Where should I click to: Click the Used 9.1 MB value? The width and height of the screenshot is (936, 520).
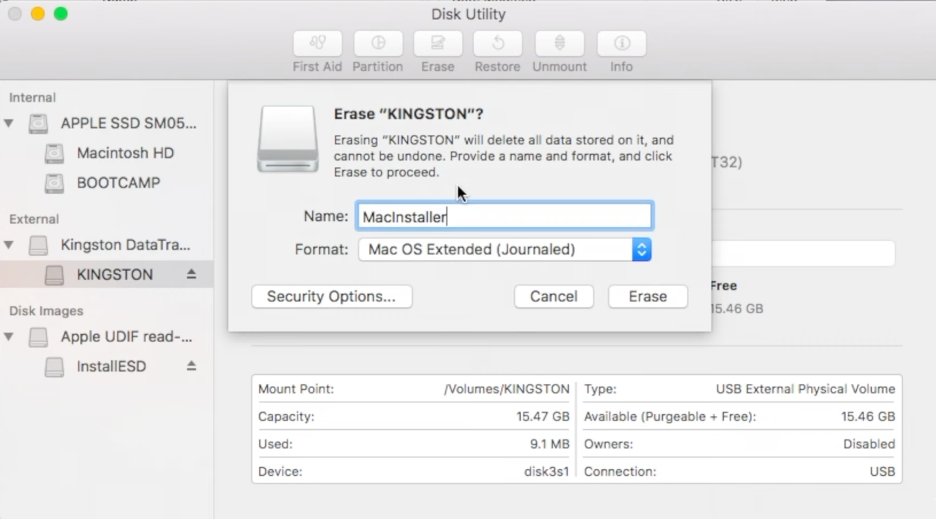[550, 444]
